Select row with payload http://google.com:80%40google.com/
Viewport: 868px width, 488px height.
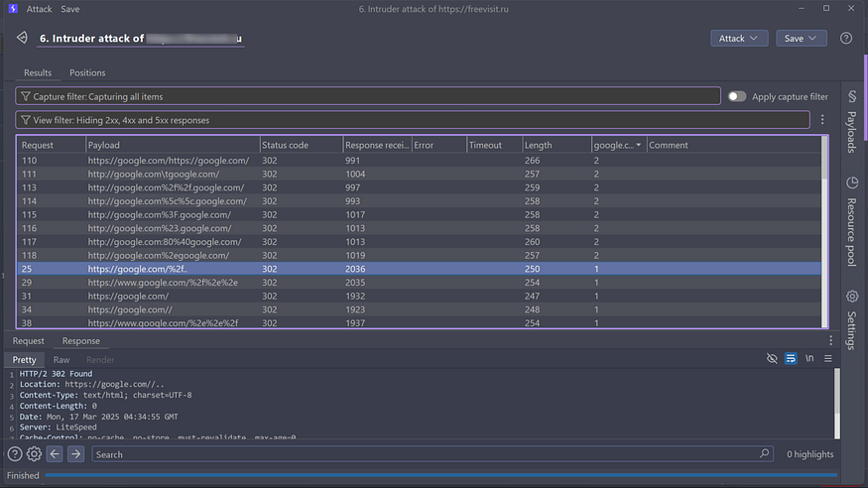(419, 242)
